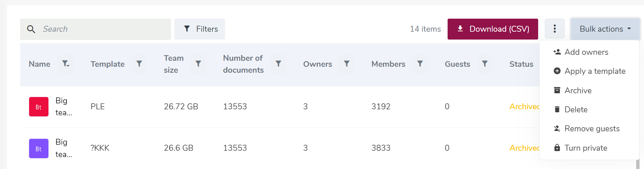The width and height of the screenshot is (644, 169).
Task: Click the Template column header
Action: tap(107, 64)
